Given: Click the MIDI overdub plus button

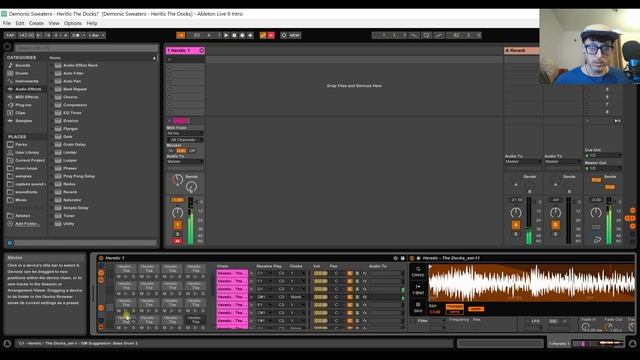Looking at the screenshot, I should click(250, 36).
